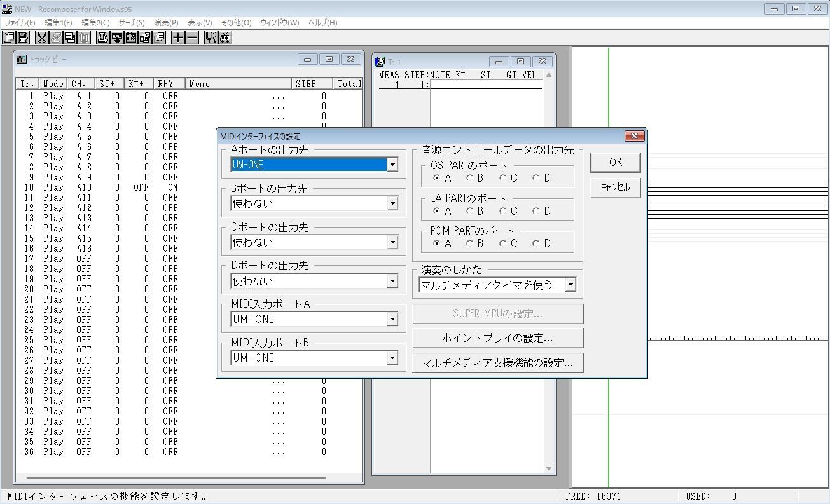830x504 pixels.
Task: Open ポイントプレイの設定 button
Action: point(497,338)
